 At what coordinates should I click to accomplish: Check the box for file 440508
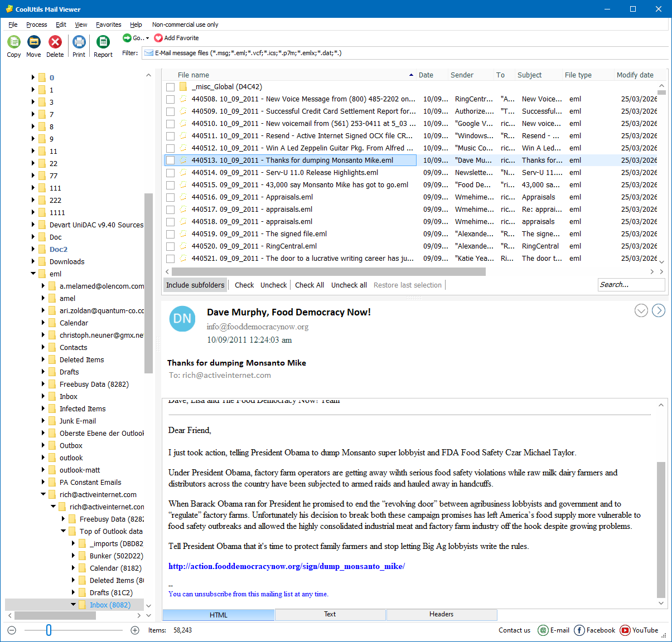click(x=170, y=99)
